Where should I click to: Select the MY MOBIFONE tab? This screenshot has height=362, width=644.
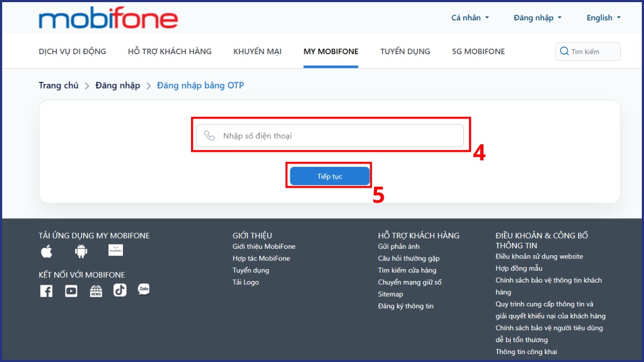[x=331, y=51]
